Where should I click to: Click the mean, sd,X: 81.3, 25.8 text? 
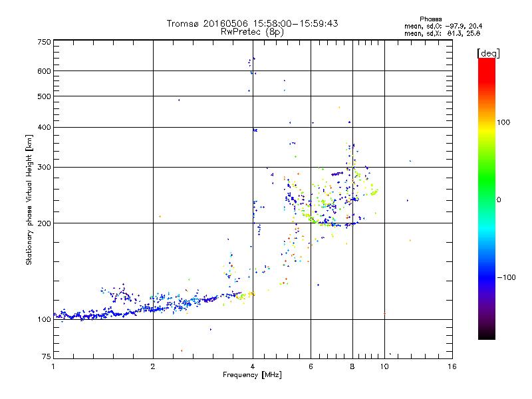click(x=442, y=34)
